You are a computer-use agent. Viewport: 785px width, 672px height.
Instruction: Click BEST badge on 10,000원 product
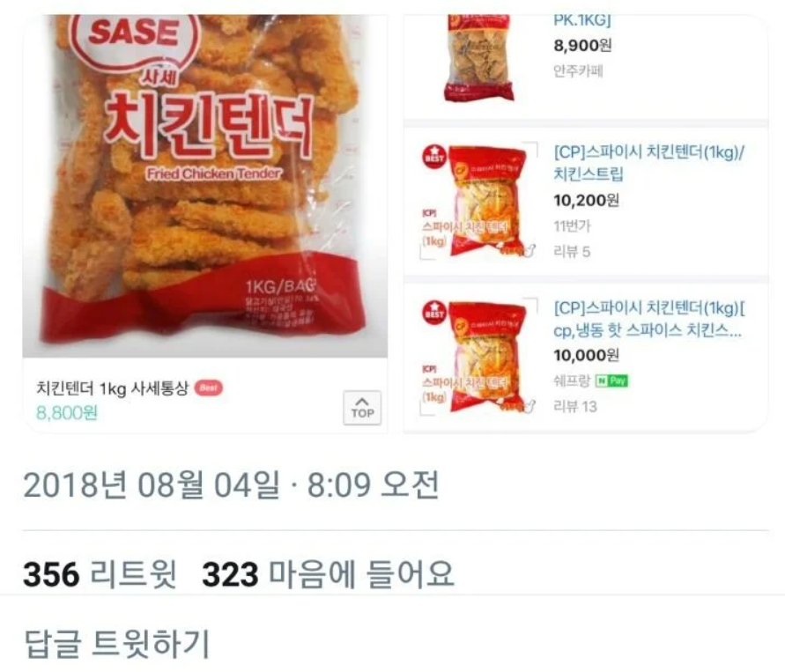click(433, 313)
